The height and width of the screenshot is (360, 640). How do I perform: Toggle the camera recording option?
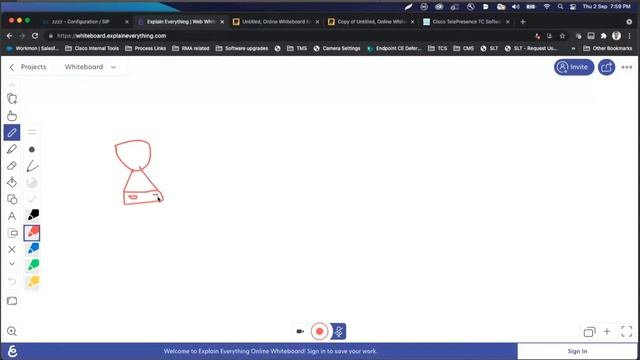pyautogui.click(x=300, y=331)
